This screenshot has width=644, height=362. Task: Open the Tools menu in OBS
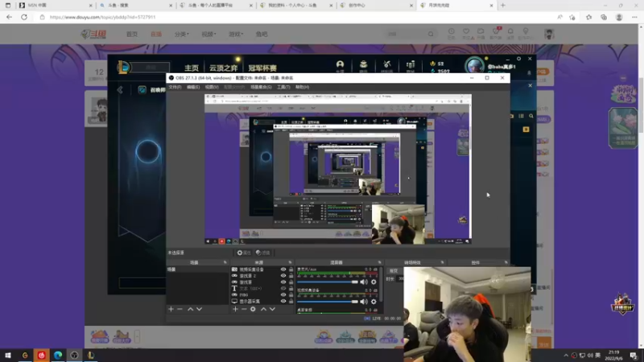point(283,87)
